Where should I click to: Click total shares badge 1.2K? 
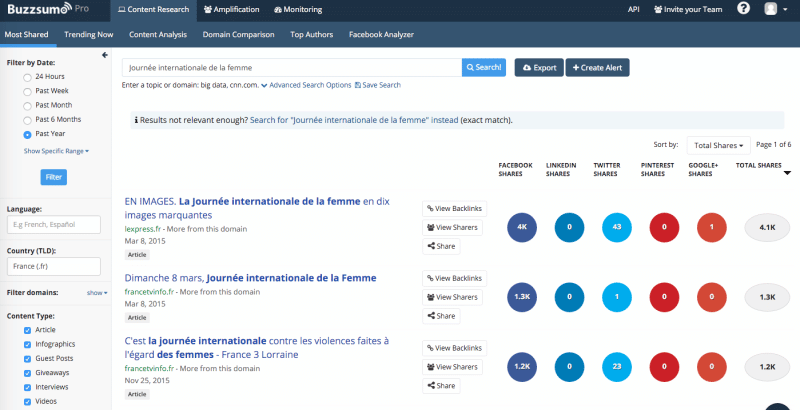767,367
